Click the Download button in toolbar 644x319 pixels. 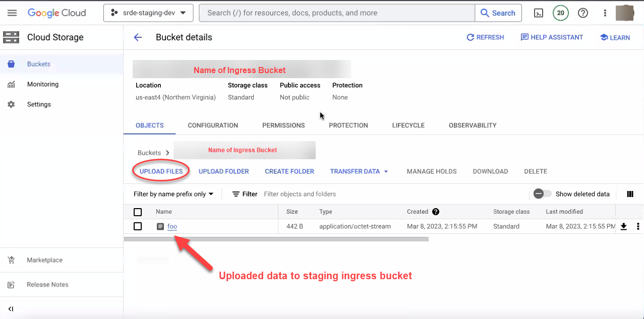point(490,171)
